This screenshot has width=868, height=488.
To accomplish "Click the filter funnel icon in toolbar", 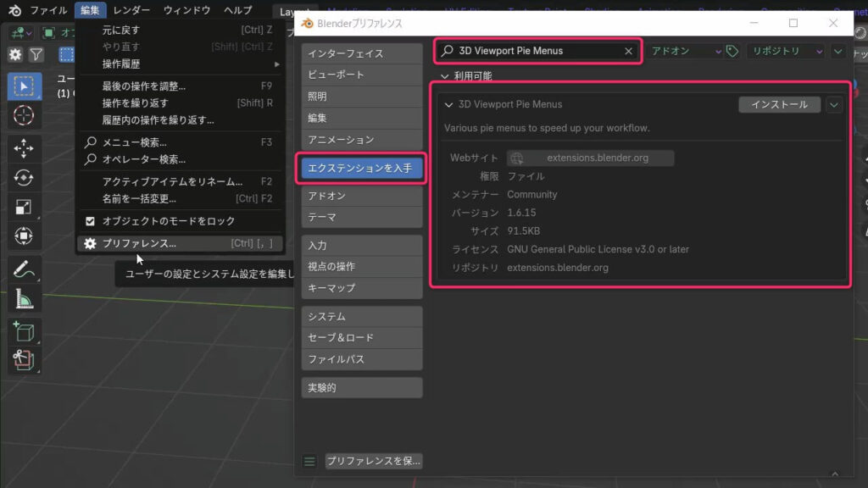I will click(36, 54).
